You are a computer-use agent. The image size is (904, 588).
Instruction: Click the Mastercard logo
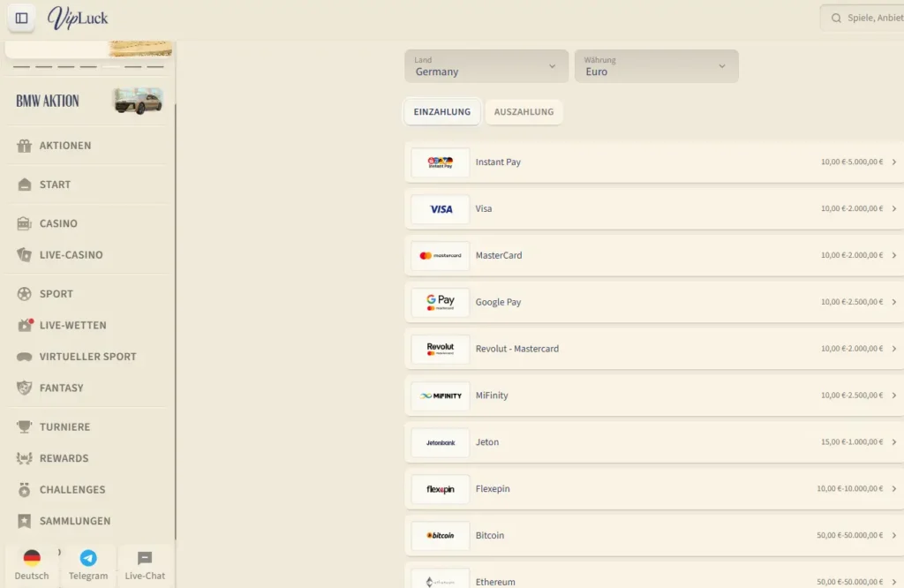click(x=441, y=256)
